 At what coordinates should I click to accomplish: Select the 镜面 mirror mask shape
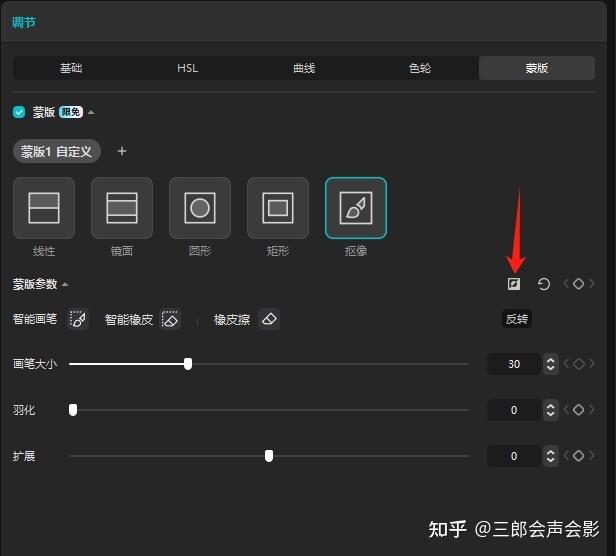click(x=122, y=208)
